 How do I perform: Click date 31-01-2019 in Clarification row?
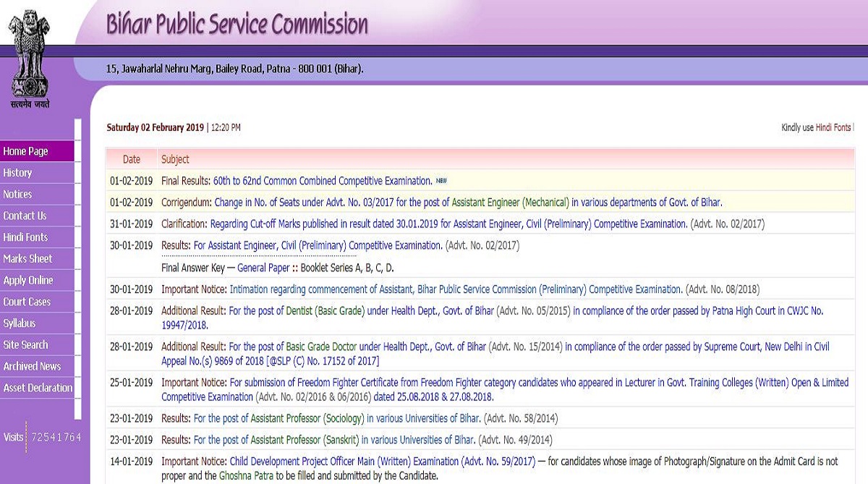(x=132, y=224)
